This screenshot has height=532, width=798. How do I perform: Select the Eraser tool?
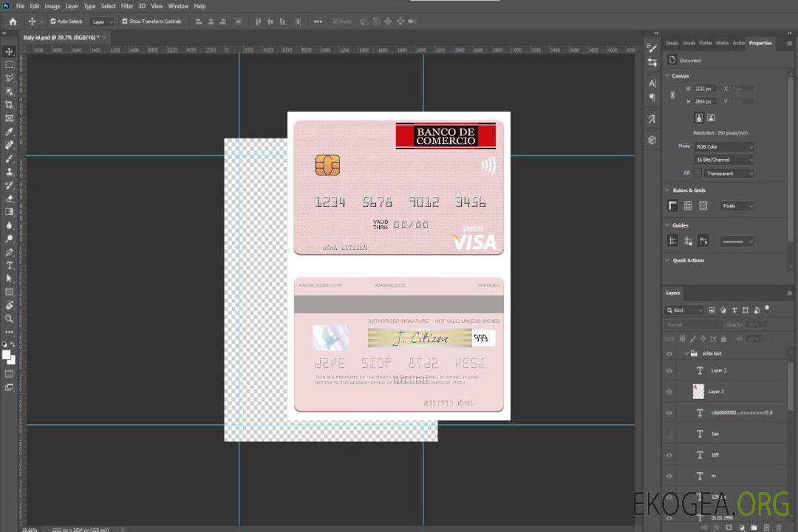coord(10,198)
